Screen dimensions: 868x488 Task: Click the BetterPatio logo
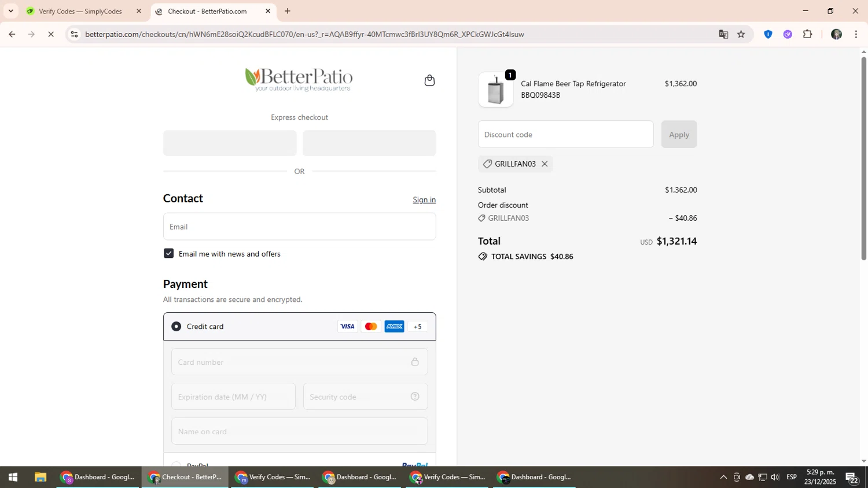pyautogui.click(x=299, y=80)
